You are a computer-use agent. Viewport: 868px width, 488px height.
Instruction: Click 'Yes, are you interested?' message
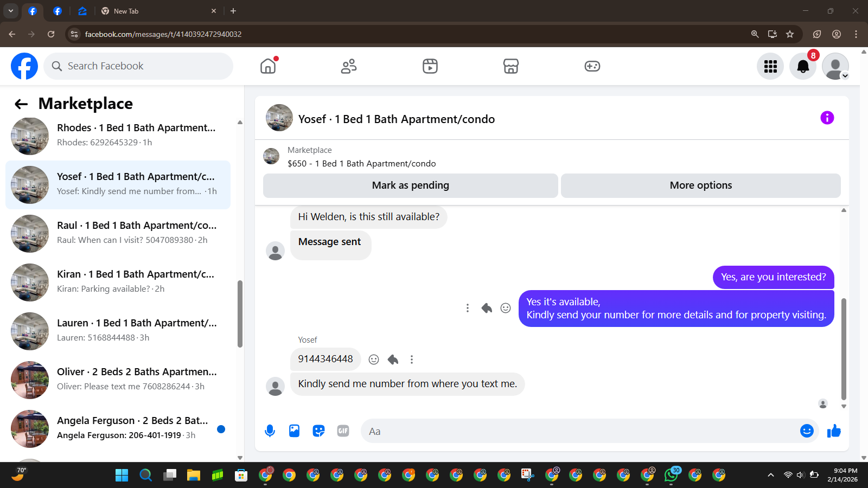[x=774, y=277]
